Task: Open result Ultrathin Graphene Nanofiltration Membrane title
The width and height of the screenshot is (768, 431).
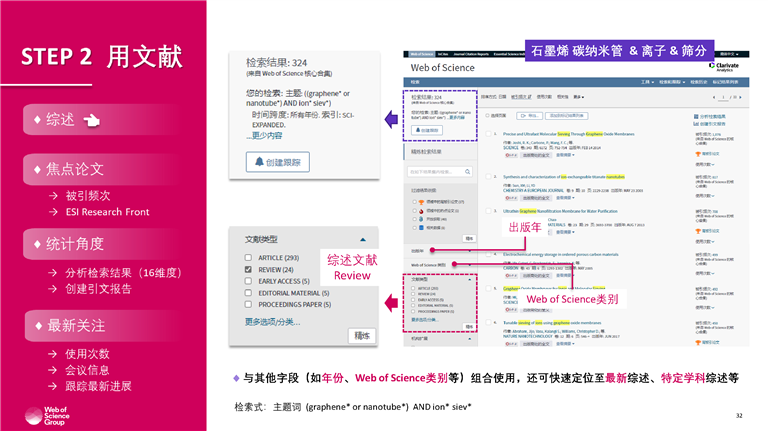Action: pyautogui.click(x=560, y=211)
